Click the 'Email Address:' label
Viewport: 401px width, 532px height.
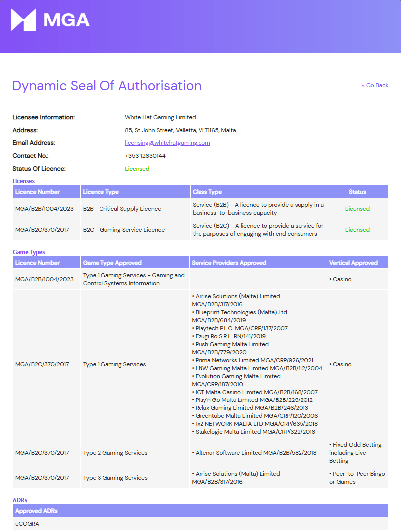(34, 143)
